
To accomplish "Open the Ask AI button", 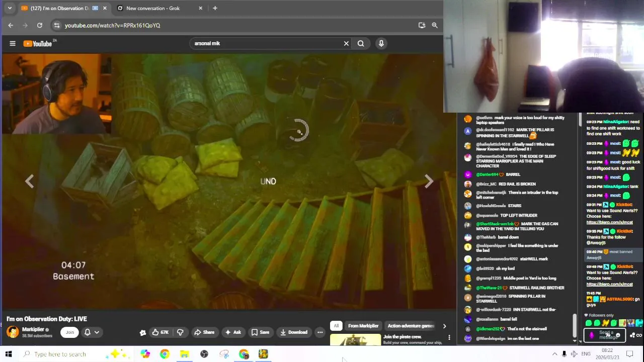I will [x=233, y=332].
